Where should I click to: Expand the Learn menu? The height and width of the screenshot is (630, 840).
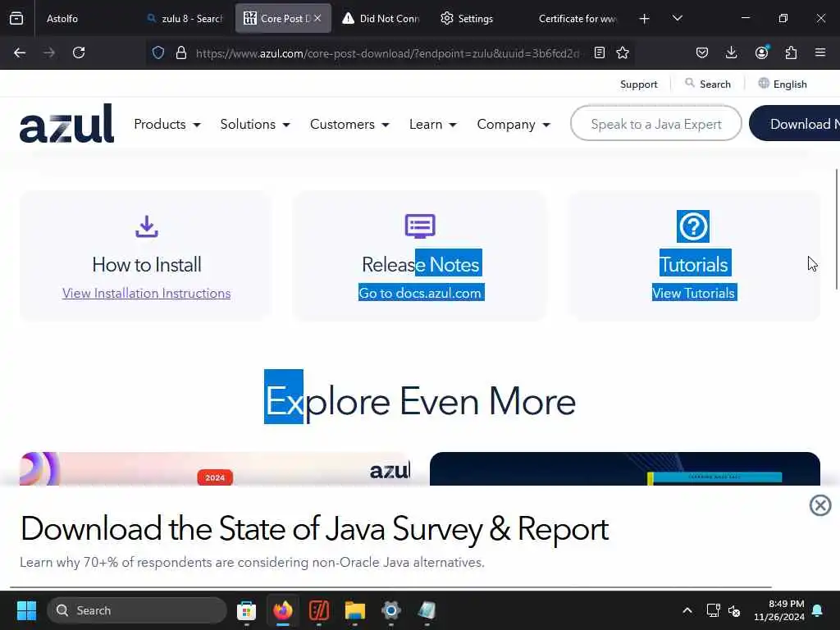[x=433, y=125]
